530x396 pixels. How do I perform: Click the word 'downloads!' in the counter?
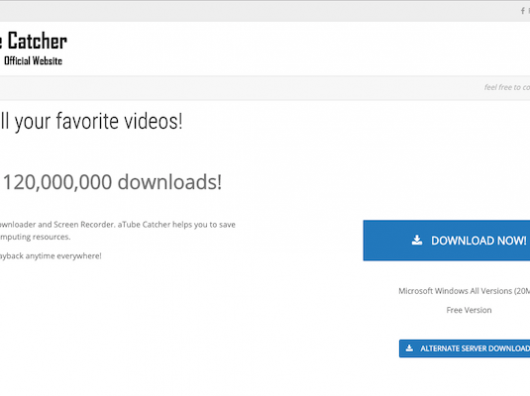coord(170,182)
